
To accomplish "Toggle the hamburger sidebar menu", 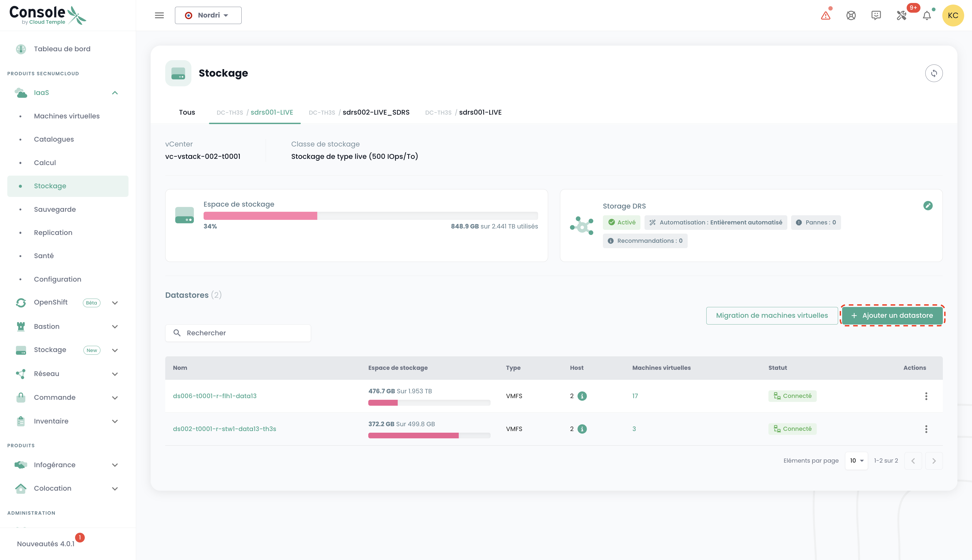I will tap(159, 15).
